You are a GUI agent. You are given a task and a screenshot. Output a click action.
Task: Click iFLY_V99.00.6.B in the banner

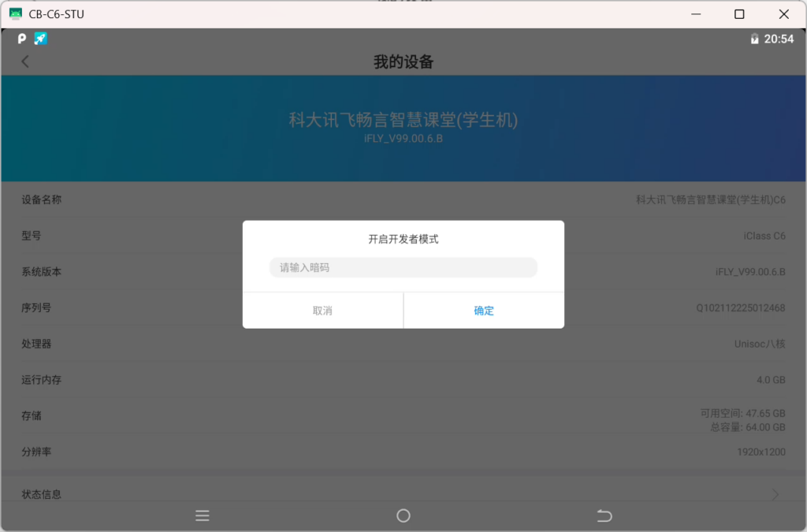(403, 139)
